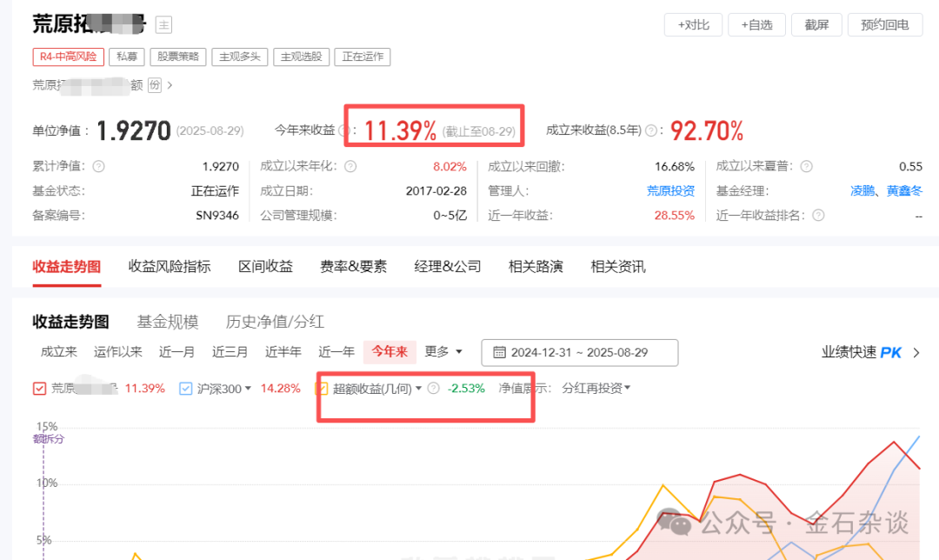Click the 股票策略 tag
The width and height of the screenshot is (939, 560).
178,57
